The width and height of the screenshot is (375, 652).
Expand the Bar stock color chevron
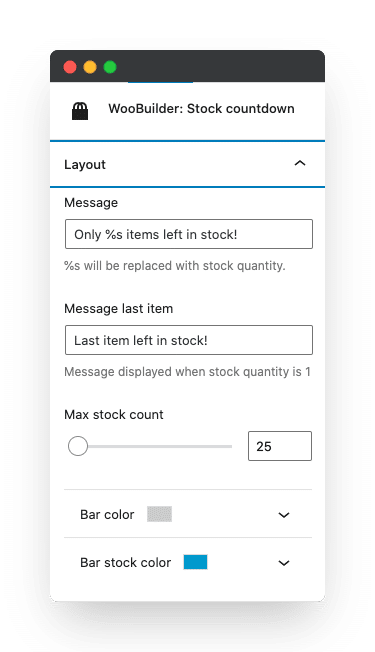tap(284, 563)
